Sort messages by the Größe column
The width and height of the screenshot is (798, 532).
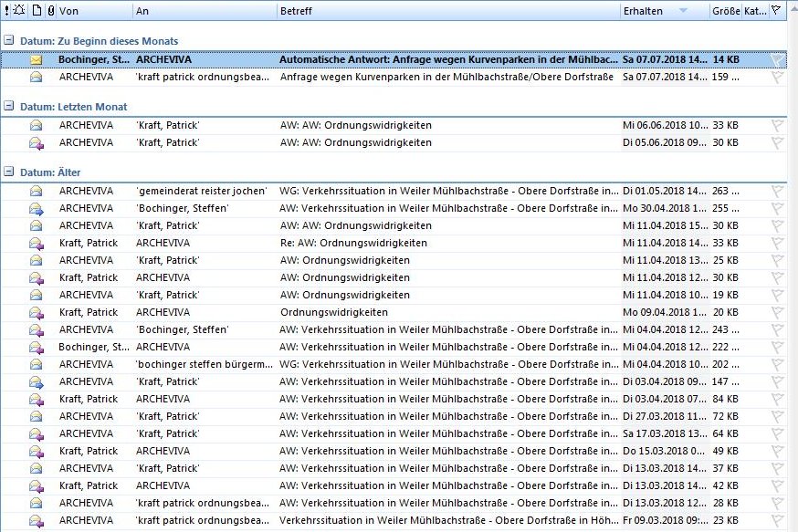tap(726, 11)
